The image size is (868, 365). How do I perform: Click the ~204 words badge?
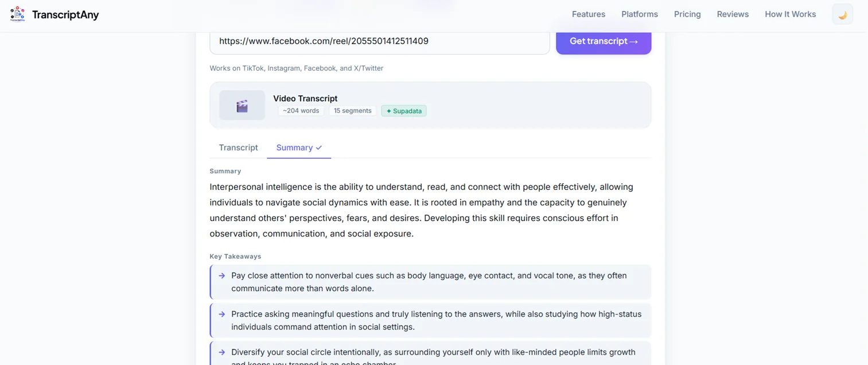301,111
